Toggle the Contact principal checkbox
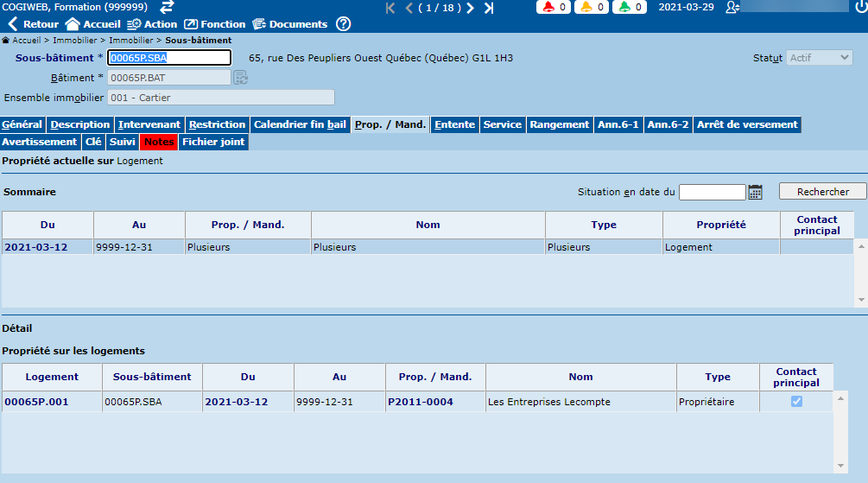This screenshot has height=483, width=868. (796, 402)
